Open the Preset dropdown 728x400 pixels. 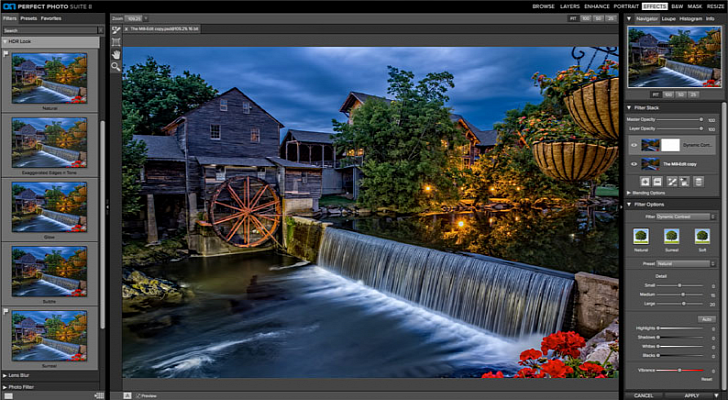[686, 264]
